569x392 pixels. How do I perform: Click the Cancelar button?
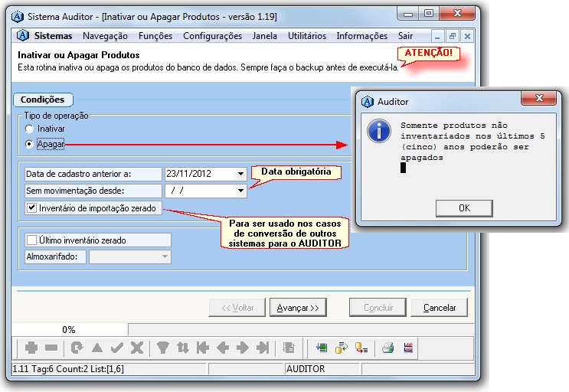(x=439, y=308)
